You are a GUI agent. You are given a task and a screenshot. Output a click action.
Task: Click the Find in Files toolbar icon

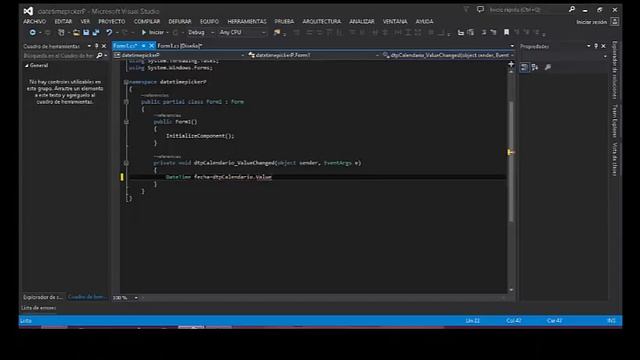click(x=277, y=32)
